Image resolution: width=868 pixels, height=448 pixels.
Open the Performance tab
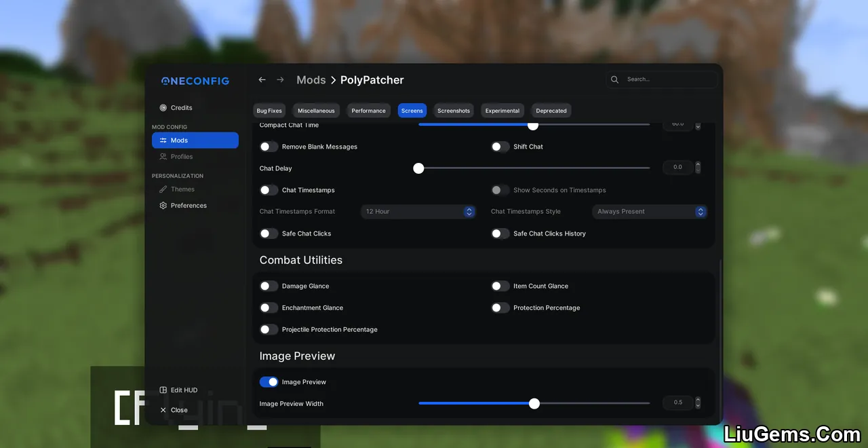click(368, 111)
